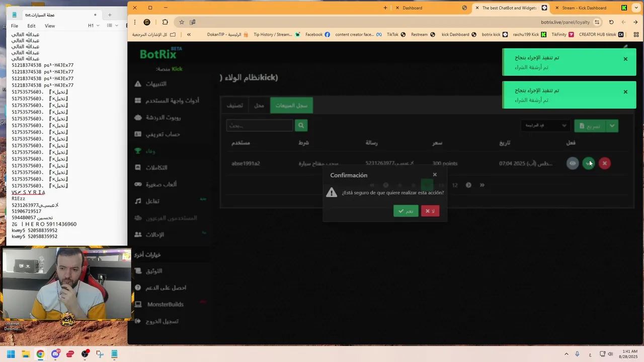Click the BotRix logo
The image size is (644, 362).
tap(160, 54)
